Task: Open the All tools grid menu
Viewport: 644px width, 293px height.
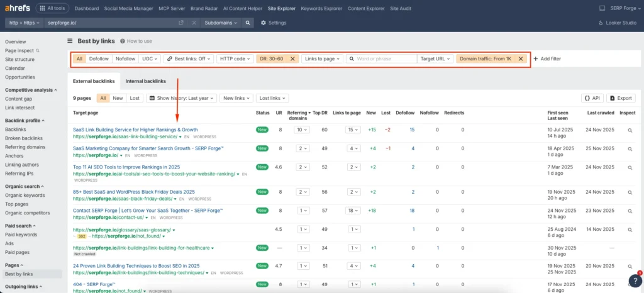Action: tap(52, 8)
